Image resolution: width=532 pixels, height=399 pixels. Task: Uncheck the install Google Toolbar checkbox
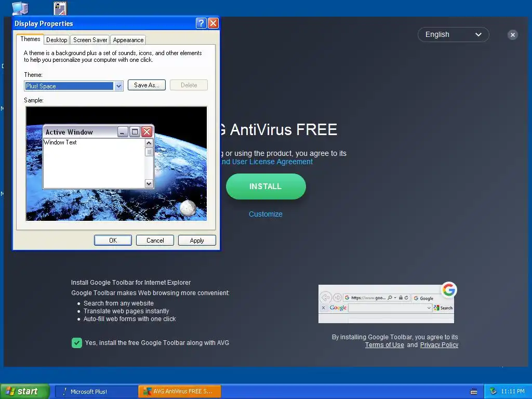(x=77, y=343)
